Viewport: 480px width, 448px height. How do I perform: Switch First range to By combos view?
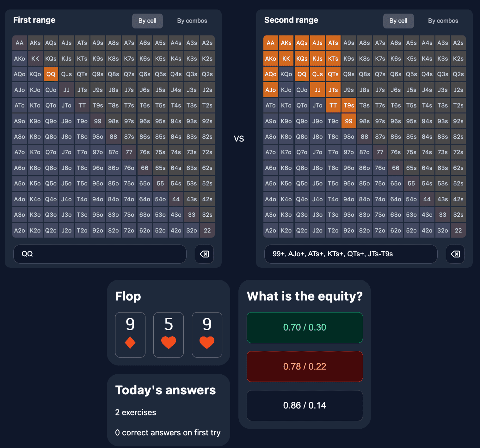click(192, 21)
